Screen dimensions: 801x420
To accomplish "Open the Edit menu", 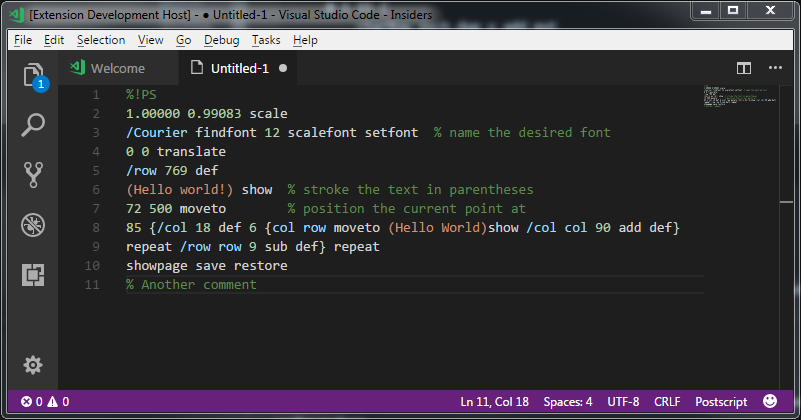I will (54, 40).
